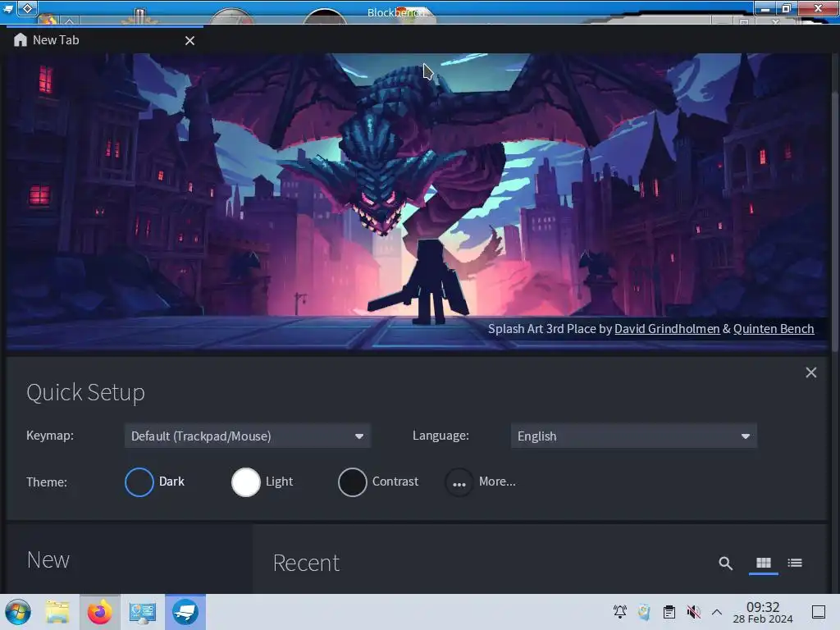
Task: Expand hidden system tray icons
Action: click(x=717, y=612)
